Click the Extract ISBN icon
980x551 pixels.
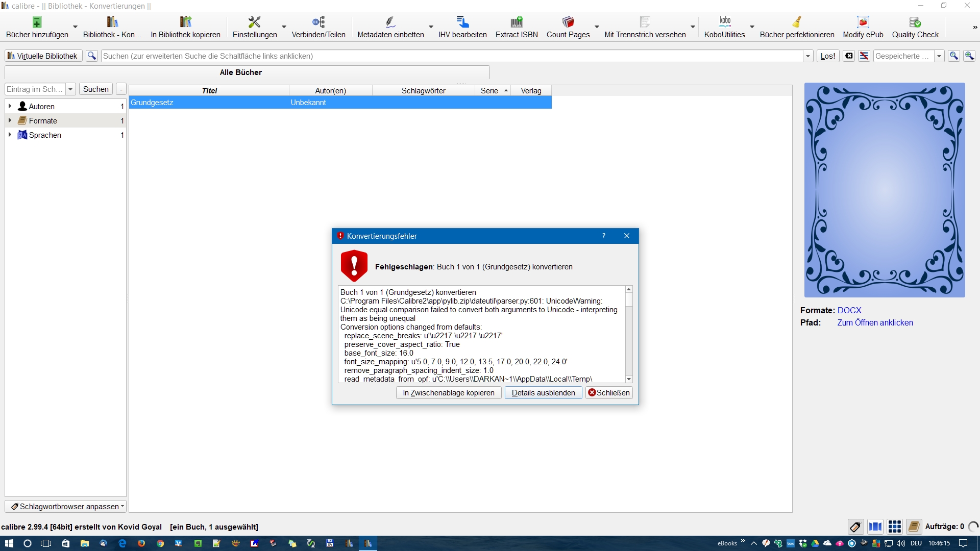(517, 22)
